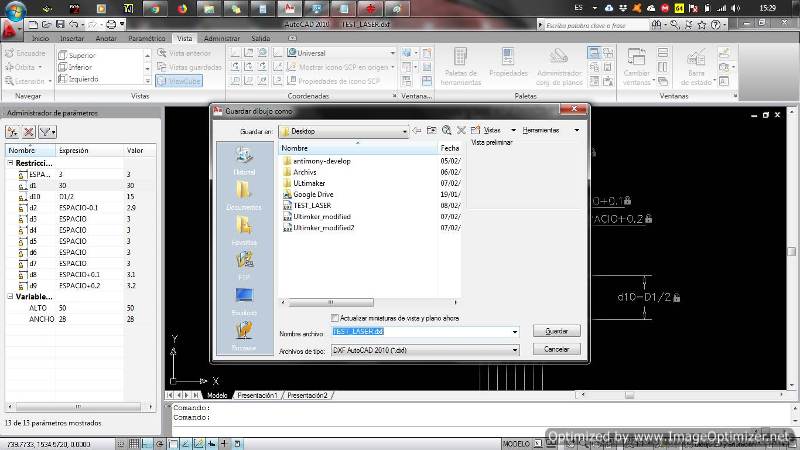
Task: Open Firefox from the Windows taskbar
Action: tap(182, 9)
